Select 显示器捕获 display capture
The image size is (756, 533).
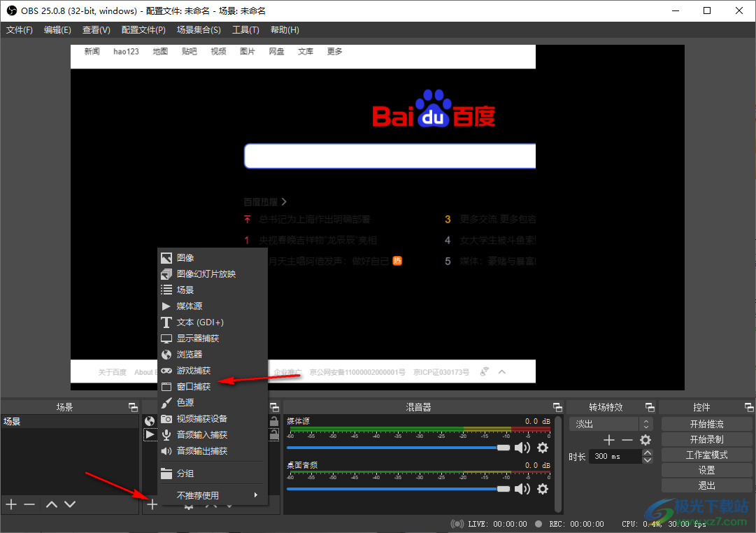pos(213,338)
